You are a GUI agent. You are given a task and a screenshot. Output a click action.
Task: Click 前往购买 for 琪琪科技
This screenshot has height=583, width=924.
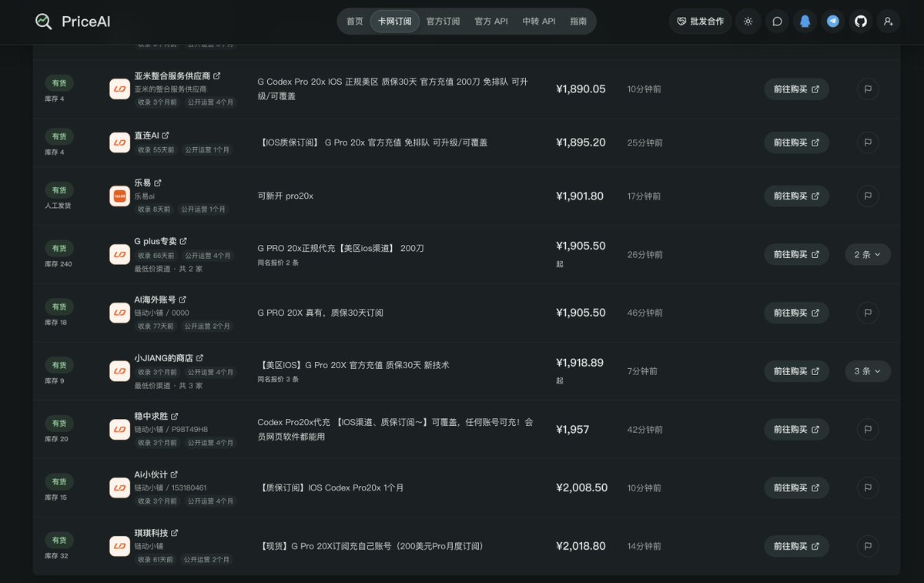coord(796,546)
